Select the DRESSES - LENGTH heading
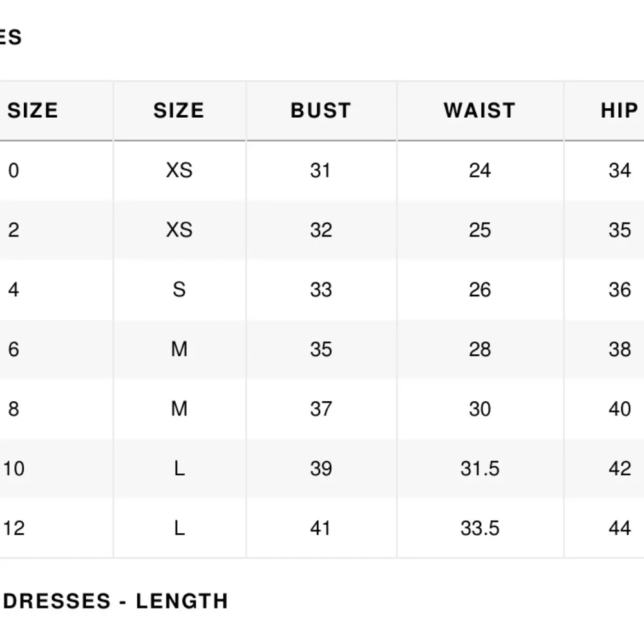The image size is (644, 644). click(x=115, y=601)
